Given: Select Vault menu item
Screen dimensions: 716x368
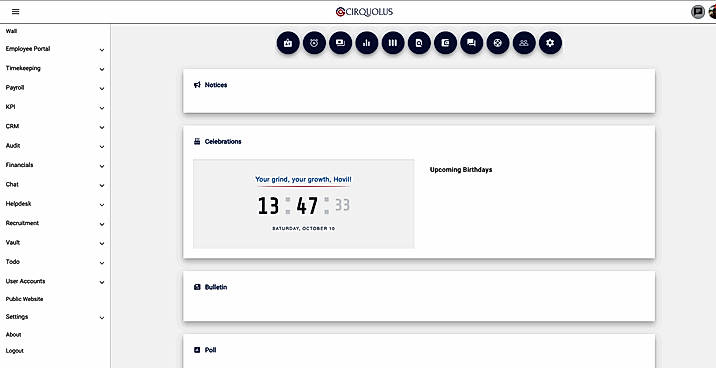Looking at the screenshot, I should tap(13, 242).
